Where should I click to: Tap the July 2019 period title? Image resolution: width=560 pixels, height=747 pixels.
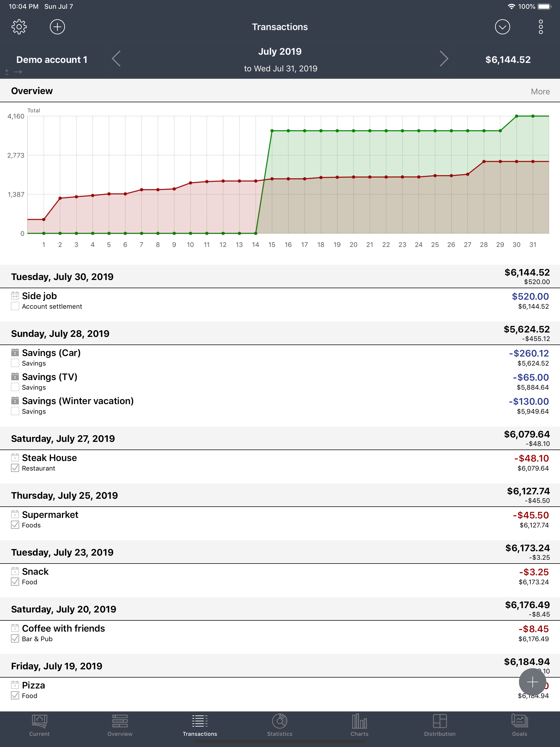pyautogui.click(x=280, y=51)
